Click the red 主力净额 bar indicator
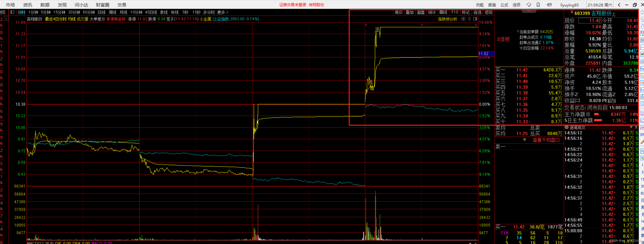 [596, 114]
